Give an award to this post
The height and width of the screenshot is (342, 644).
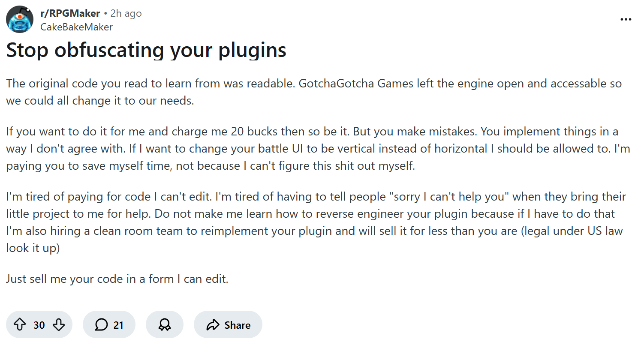165,325
